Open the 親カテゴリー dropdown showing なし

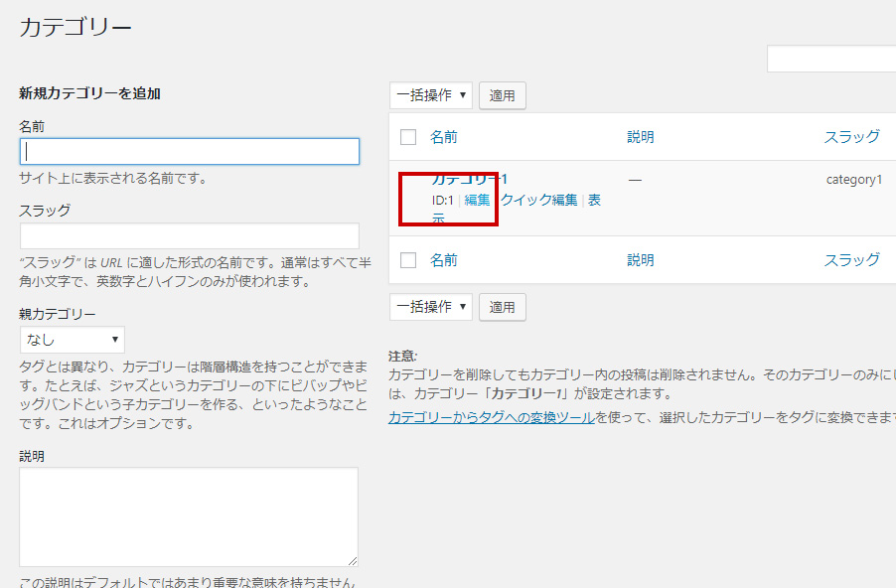point(73,340)
